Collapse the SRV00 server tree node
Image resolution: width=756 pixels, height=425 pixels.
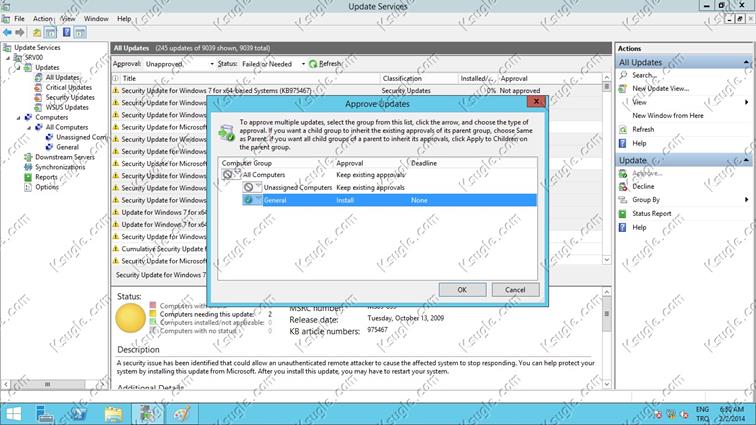pyautogui.click(x=8, y=58)
